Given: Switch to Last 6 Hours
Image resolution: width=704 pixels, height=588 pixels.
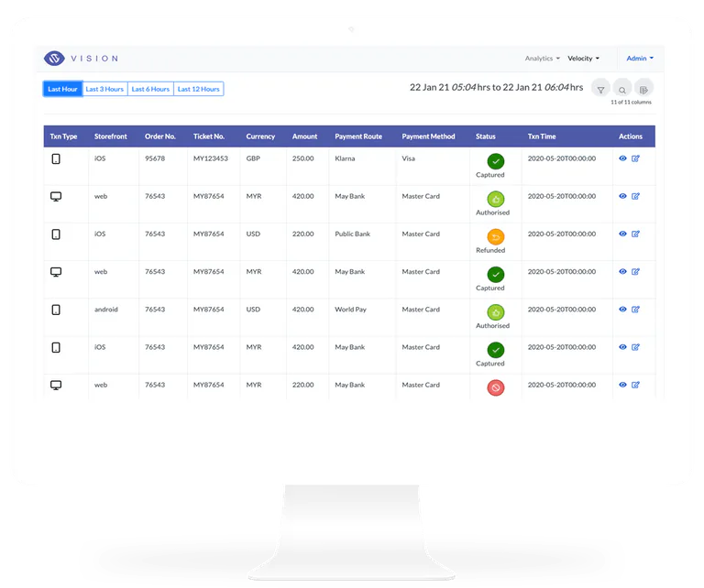Looking at the screenshot, I should click(x=150, y=89).
